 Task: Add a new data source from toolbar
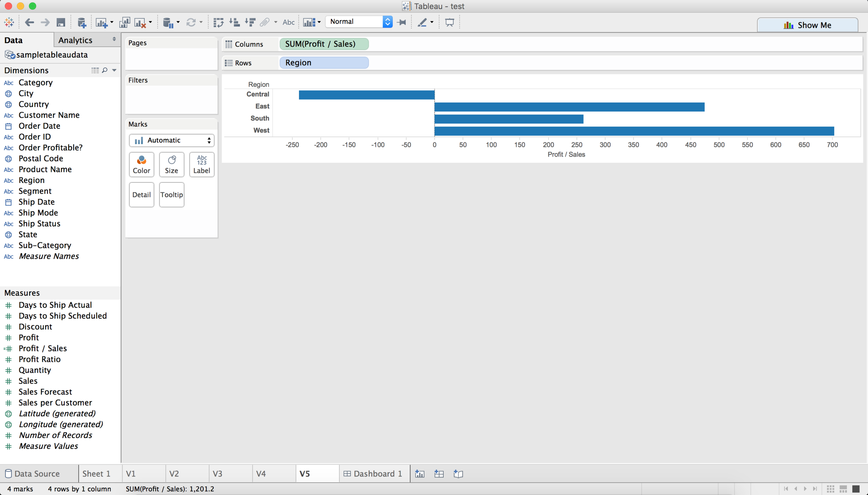82,23
